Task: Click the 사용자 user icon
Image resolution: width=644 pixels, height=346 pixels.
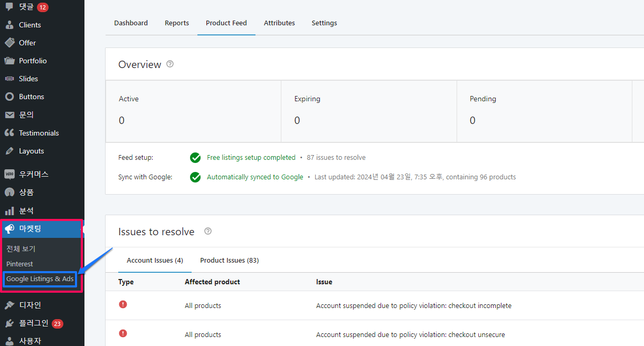Action: click(10, 341)
